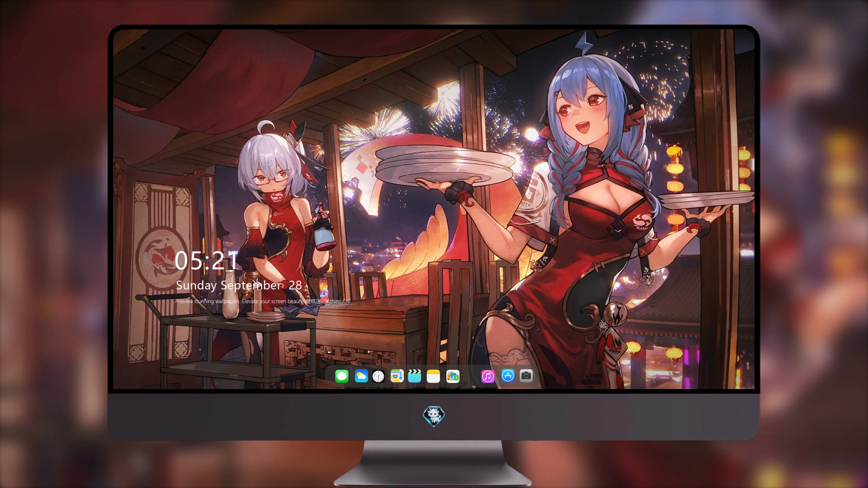Screen dimensions: 868x488
Task: Open the Camera app in the dock
Action: pyautogui.click(x=526, y=376)
